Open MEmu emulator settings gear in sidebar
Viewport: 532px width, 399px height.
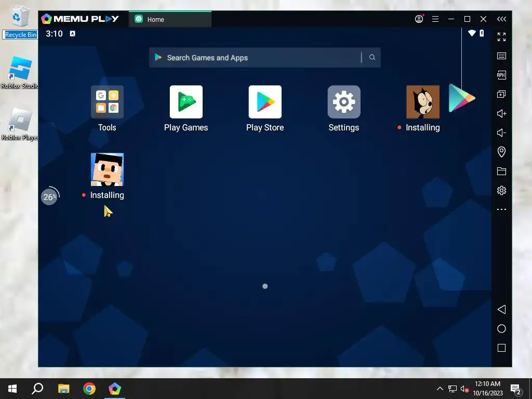click(501, 190)
